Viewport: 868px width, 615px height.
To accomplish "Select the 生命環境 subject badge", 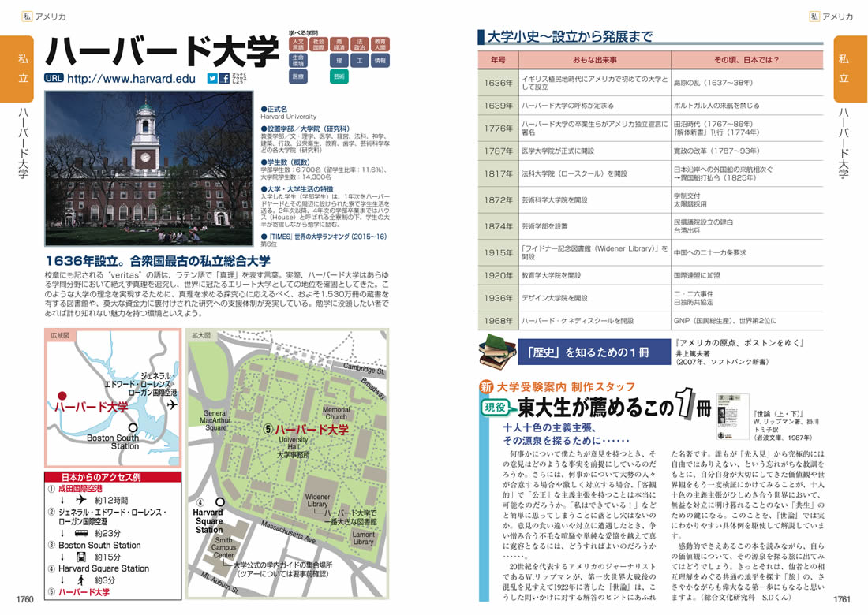I will click(x=297, y=60).
